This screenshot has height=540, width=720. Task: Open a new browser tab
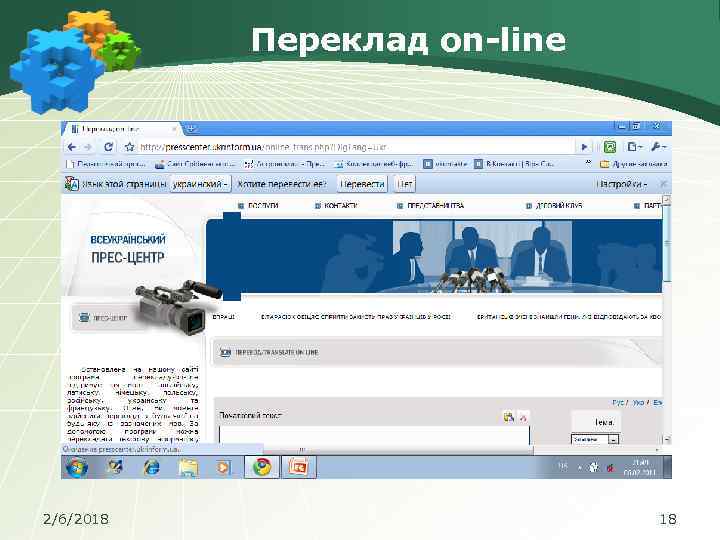tap(191, 129)
